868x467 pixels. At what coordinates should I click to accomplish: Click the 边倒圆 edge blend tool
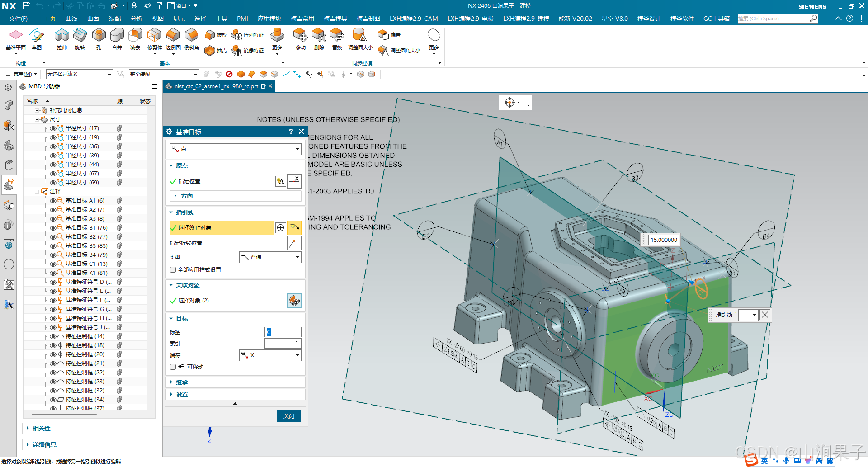(x=173, y=39)
